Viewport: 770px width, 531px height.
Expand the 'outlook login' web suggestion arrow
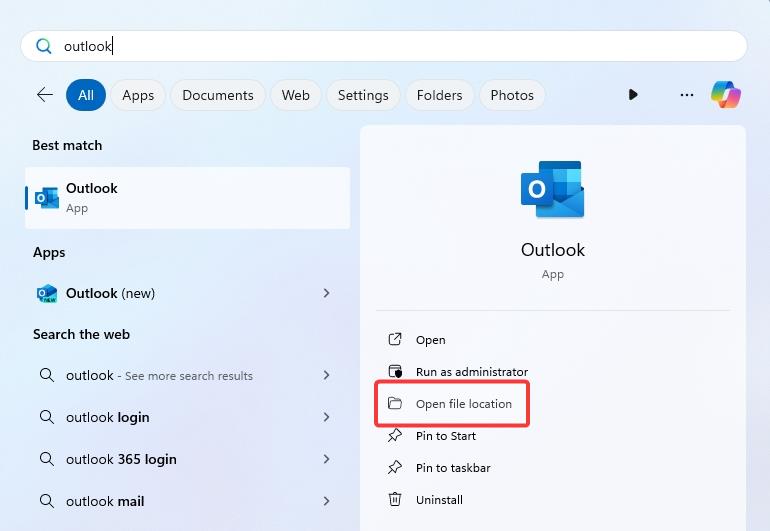(327, 417)
